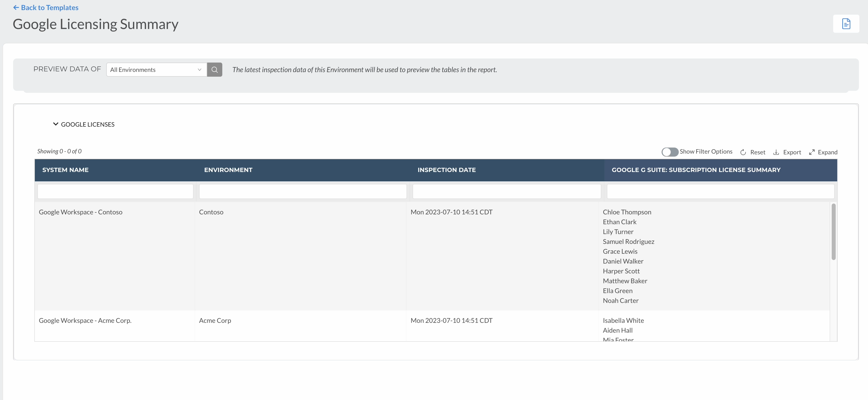Click the System Name filter input field

tap(115, 191)
